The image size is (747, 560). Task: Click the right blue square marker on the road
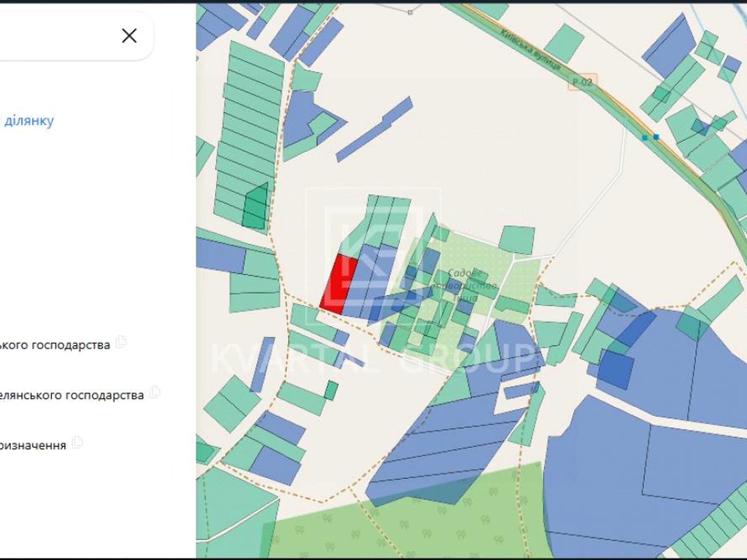click(x=656, y=136)
